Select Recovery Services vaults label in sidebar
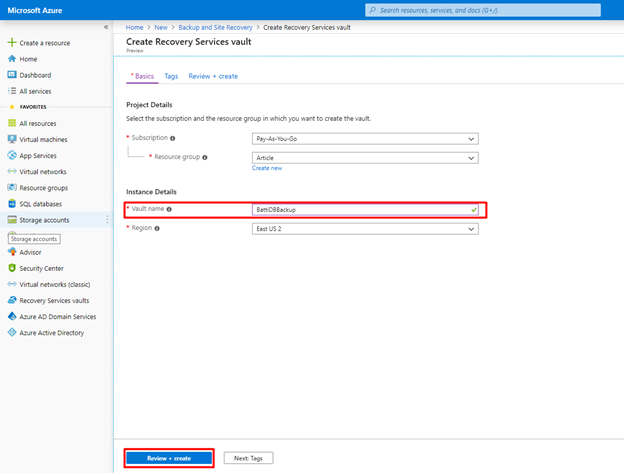The height and width of the screenshot is (473, 624). pos(54,300)
